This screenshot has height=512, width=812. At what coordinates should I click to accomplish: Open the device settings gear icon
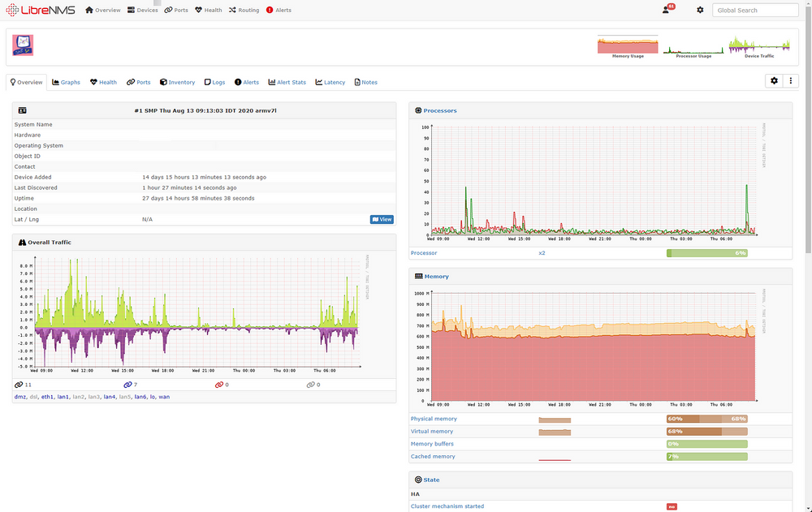point(774,80)
